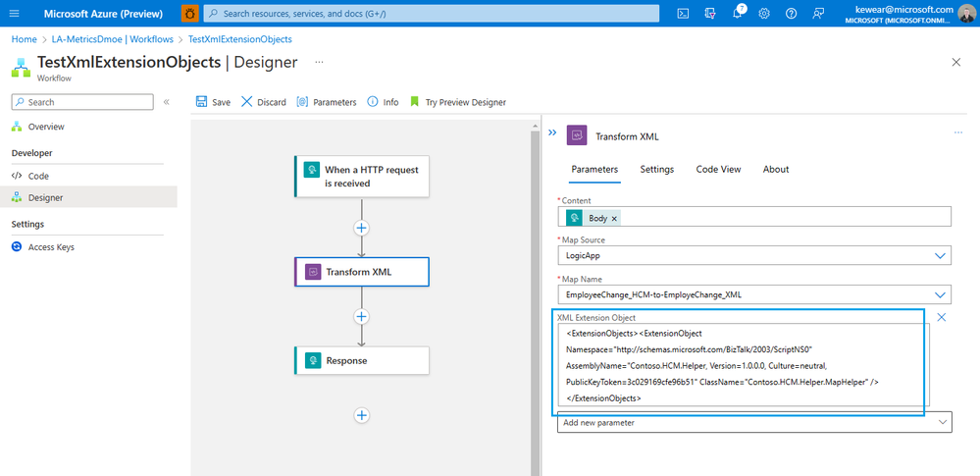Click the Transform XML panel header icon

pyautogui.click(x=576, y=135)
